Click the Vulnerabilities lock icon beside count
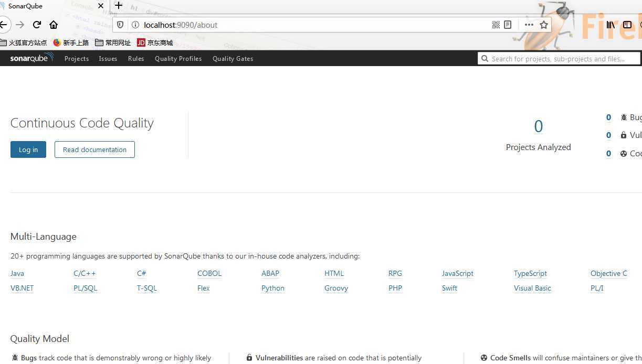This screenshot has width=642, height=364. pos(624,135)
